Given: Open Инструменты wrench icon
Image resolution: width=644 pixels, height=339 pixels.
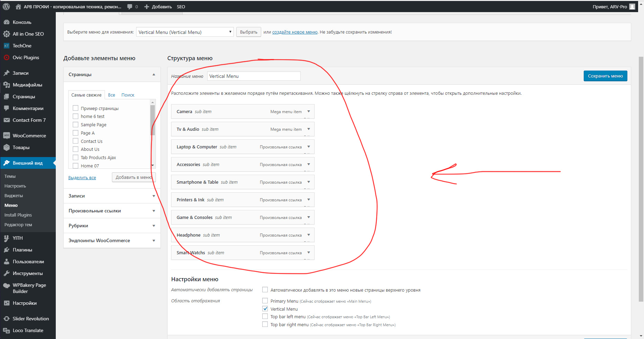Looking at the screenshot, I should click(x=7, y=273).
